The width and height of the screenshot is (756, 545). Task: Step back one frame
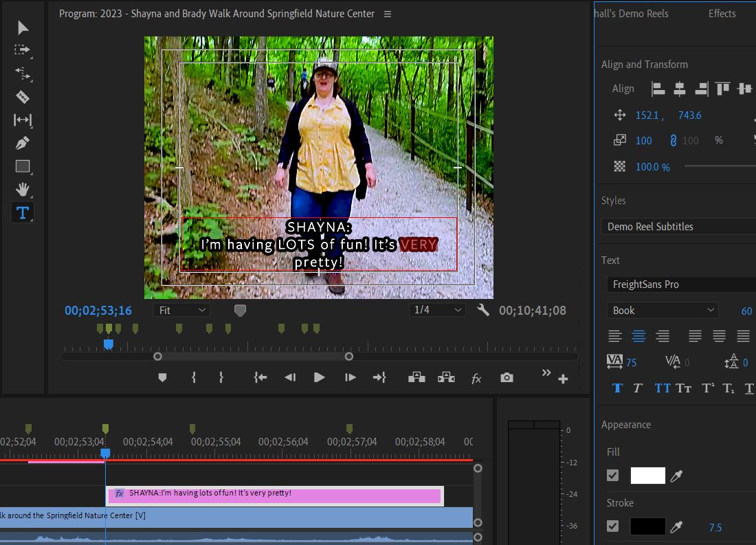click(290, 377)
